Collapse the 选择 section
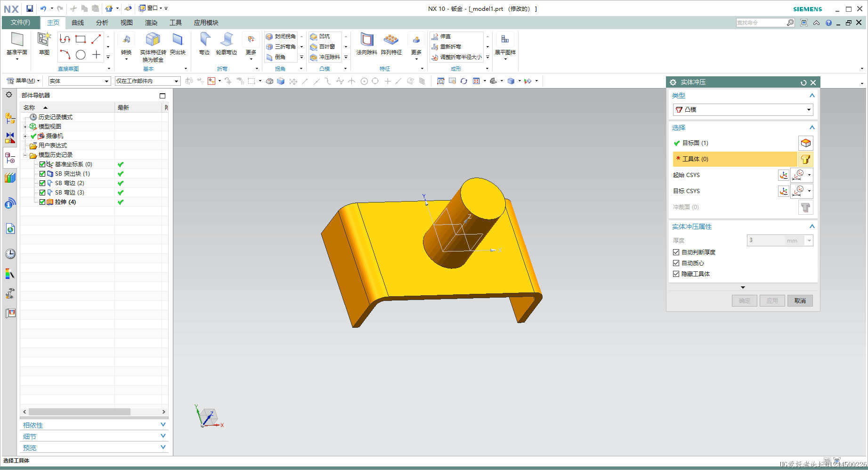 click(x=812, y=128)
